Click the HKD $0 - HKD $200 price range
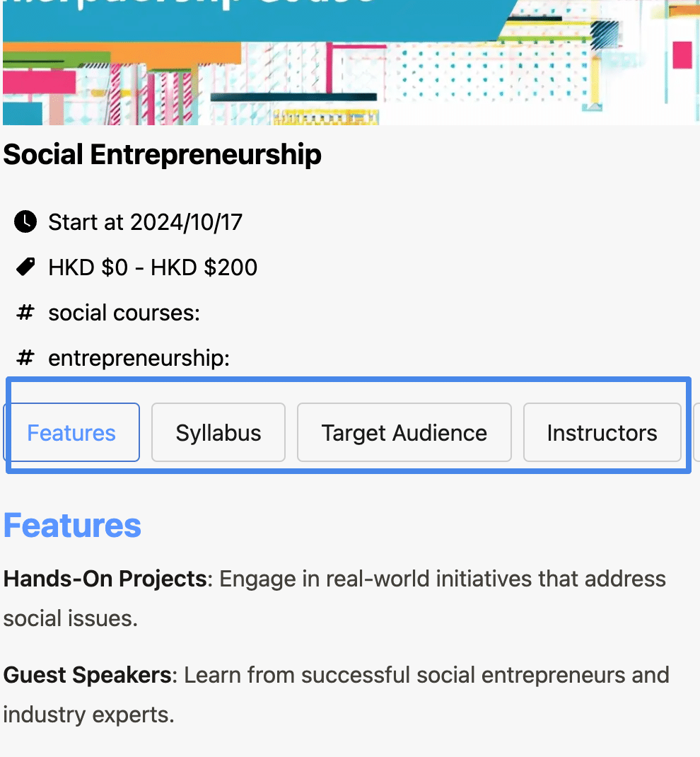The width and height of the screenshot is (700, 757). 153,267
